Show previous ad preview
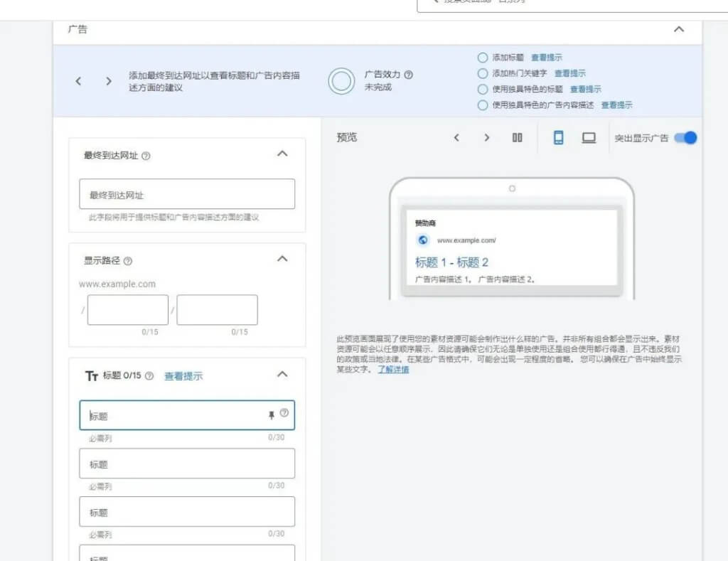The height and width of the screenshot is (561, 728). click(456, 137)
